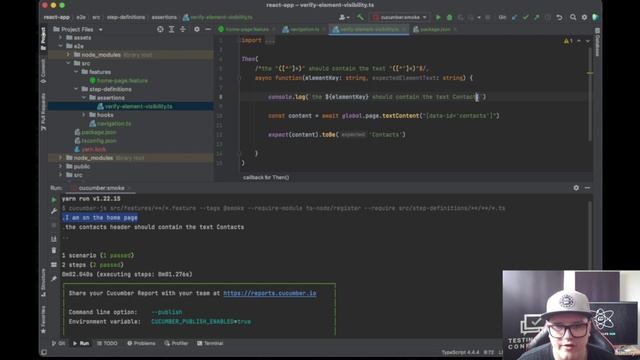Image resolution: width=640 pixels, height=360 pixels.
Task: Toggle the Commit side tool window
Action: pos(43,71)
